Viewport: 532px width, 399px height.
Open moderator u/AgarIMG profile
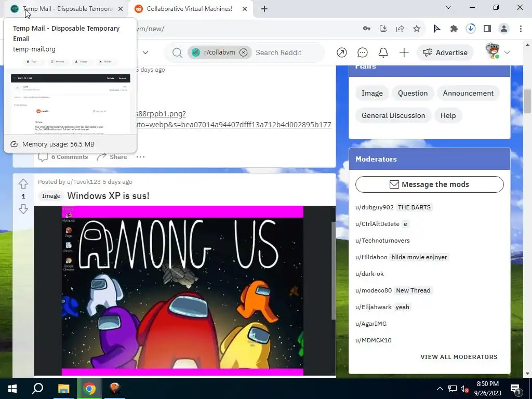[x=371, y=324]
